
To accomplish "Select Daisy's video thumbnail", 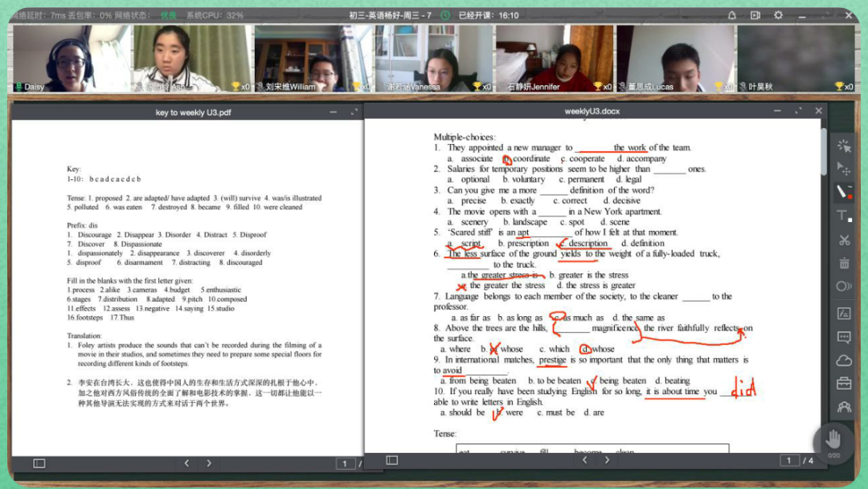I will [x=72, y=58].
